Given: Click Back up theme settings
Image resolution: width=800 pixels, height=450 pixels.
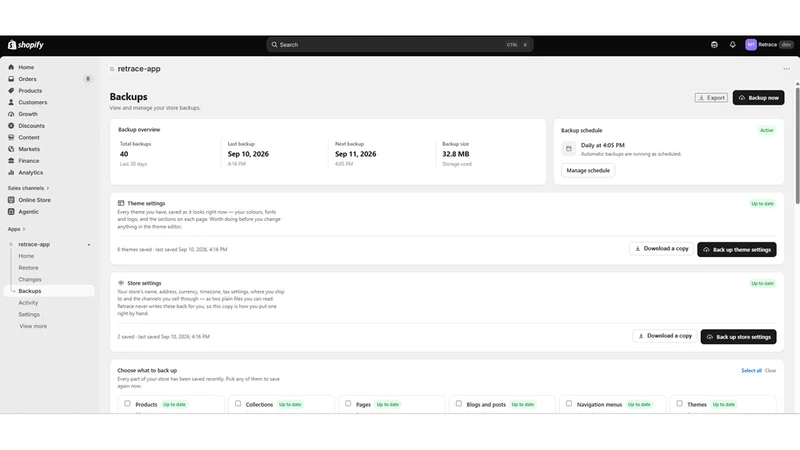Looking at the screenshot, I should click(x=737, y=249).
